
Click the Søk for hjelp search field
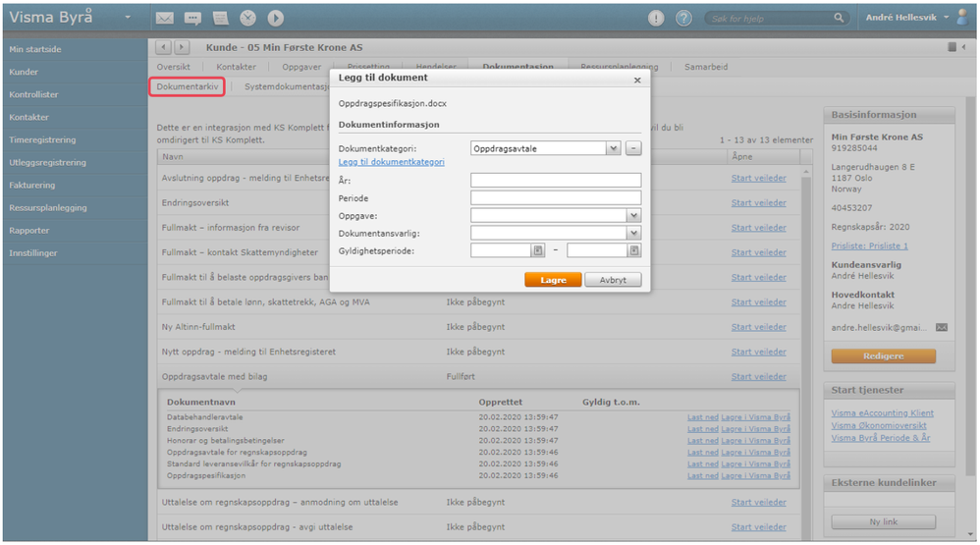click(770, 18)
